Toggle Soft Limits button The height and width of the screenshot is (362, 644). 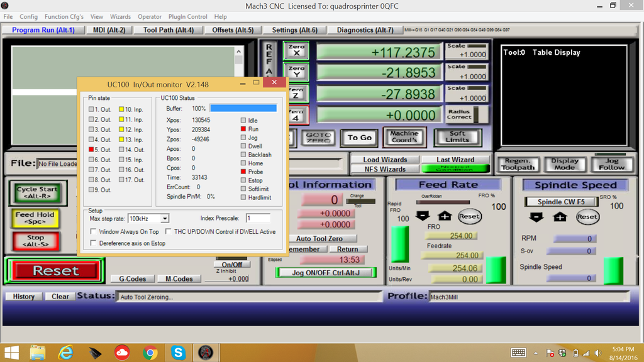point(458,136)
